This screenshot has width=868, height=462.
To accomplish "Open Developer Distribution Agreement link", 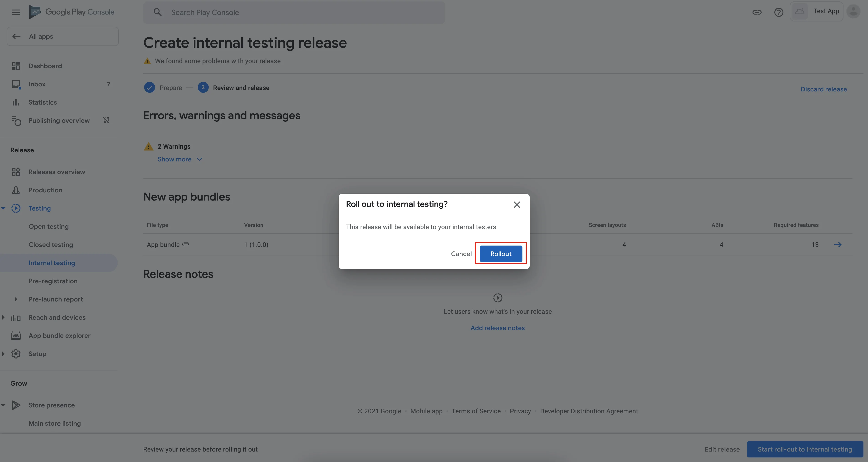I will (x=589, y=411).
